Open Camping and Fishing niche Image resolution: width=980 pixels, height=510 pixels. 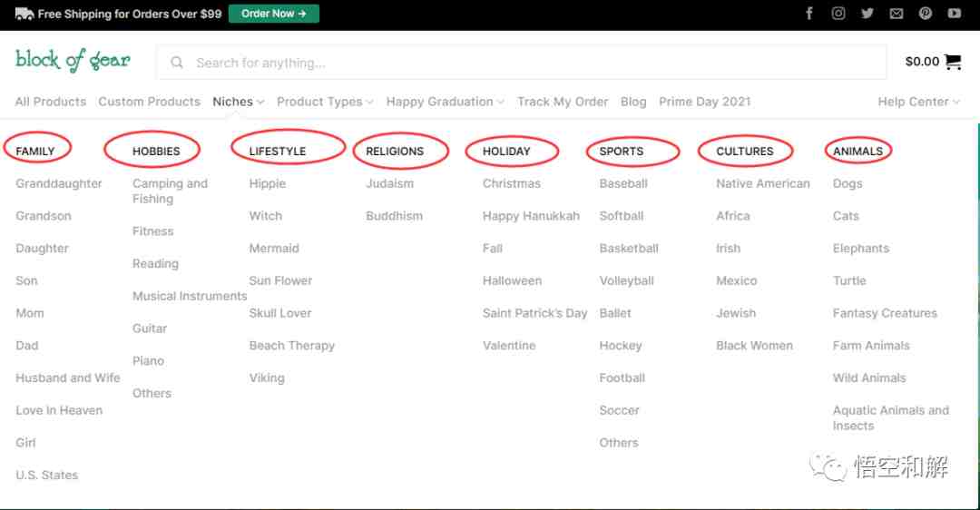[x=170, y=191]
